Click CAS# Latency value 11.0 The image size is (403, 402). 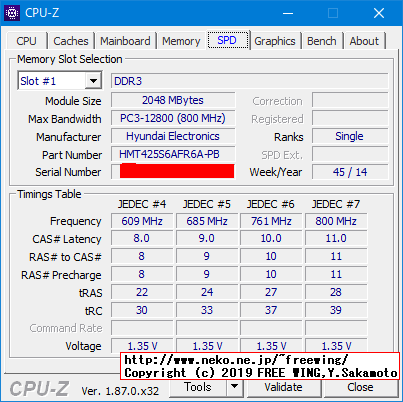click(x=336, y=239)
